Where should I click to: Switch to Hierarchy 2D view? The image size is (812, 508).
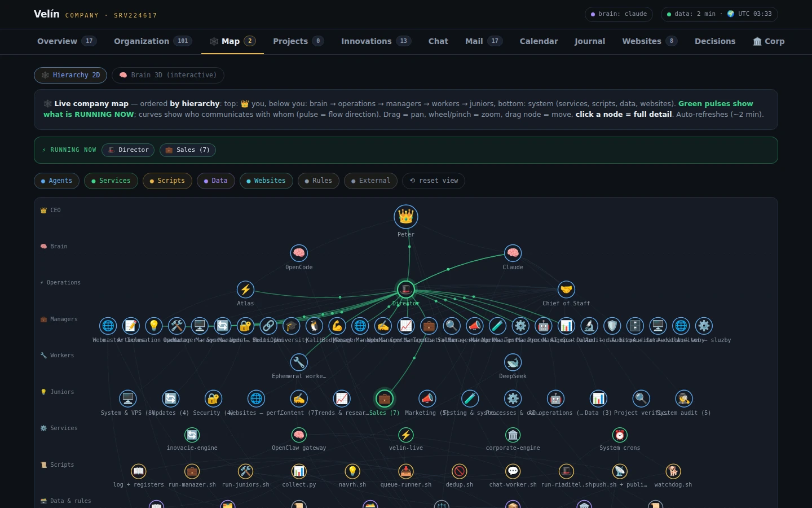70,75
